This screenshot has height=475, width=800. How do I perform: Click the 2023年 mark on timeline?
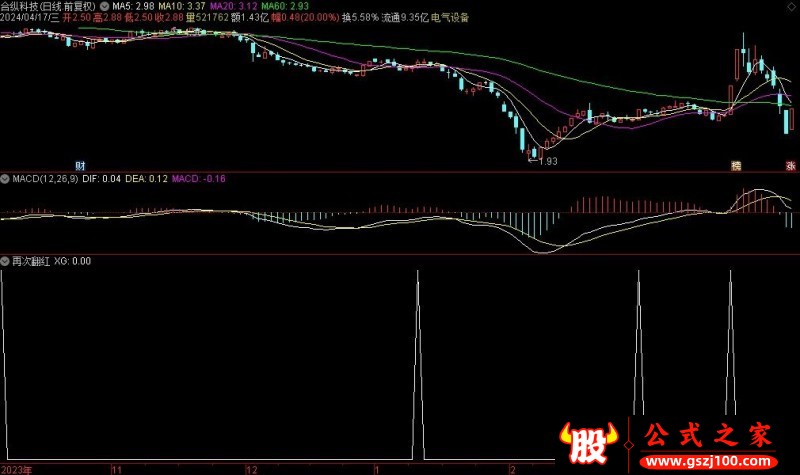(x=16, y=468)
